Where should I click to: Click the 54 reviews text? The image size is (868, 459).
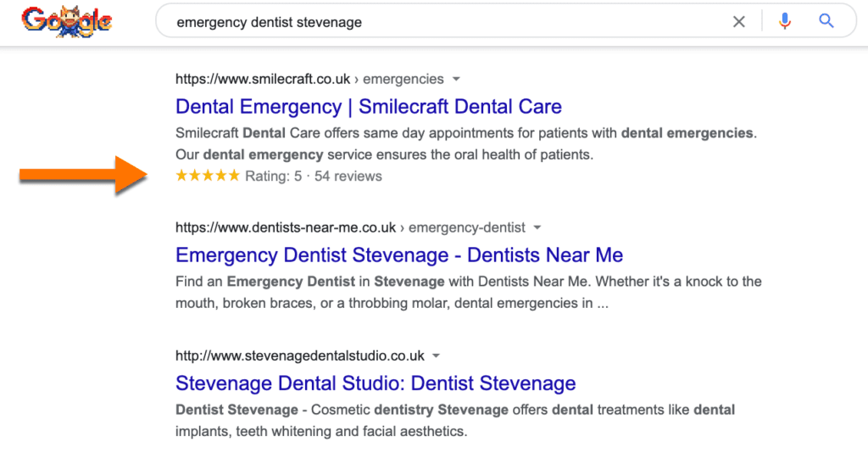[x=348, y=176]
